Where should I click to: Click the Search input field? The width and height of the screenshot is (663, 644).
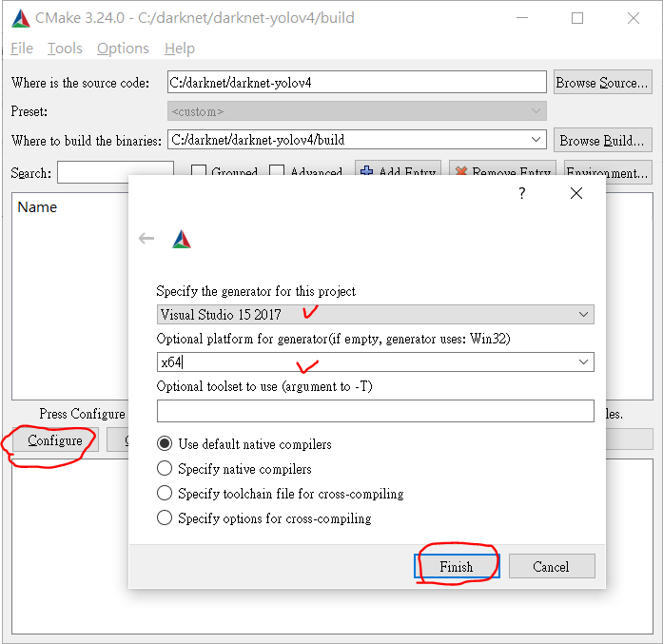[115, 171]
